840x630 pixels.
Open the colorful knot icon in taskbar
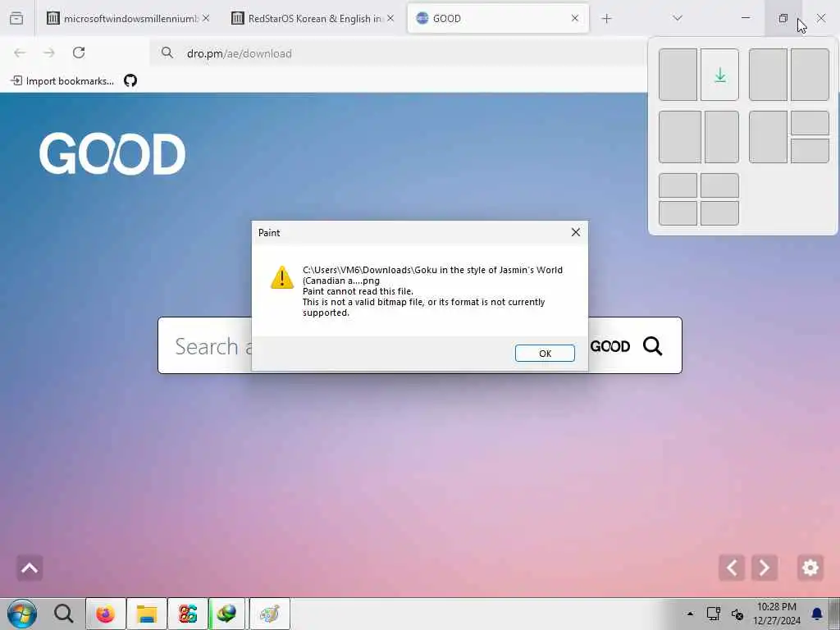(188, 614)
